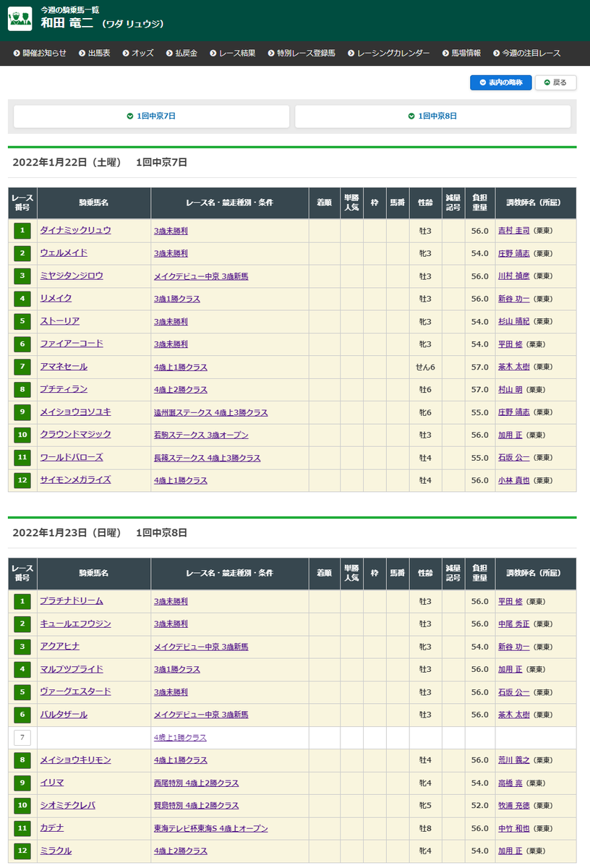Open the horse link キュールエフウジン

(x=76, y=623)
